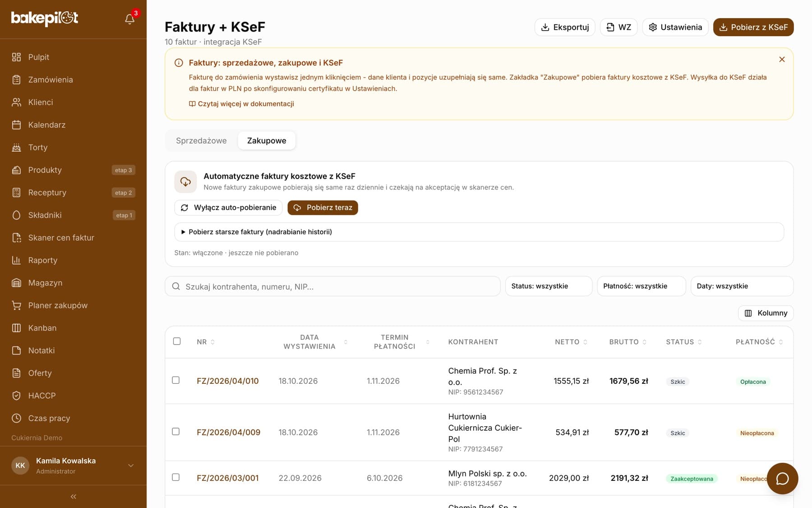Open the chat support bubble
The height and width of the screenshot is (508, 812).
coord(782,479)
